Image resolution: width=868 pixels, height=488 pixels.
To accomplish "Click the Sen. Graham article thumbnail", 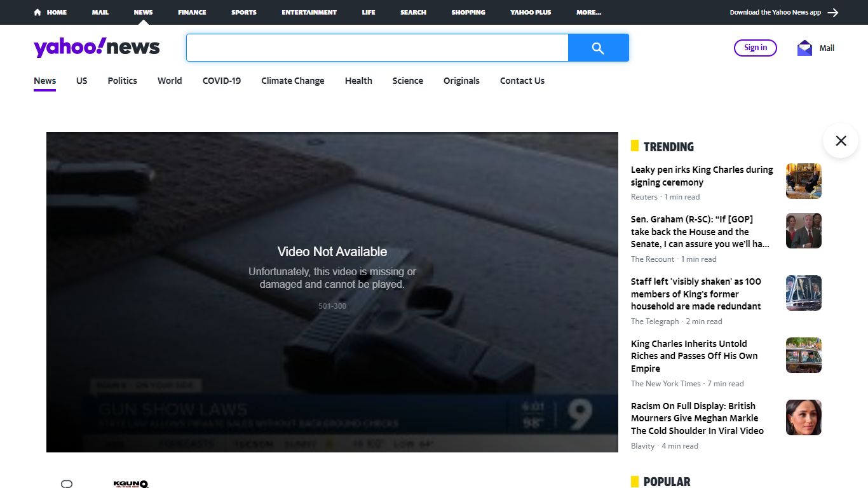I will click(804, 231).
